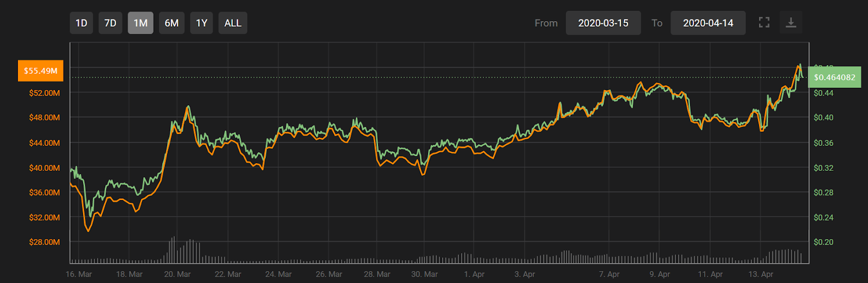Click the 22. Mar date label
Screen dimensions: 868x283
[x=228, y=274]
